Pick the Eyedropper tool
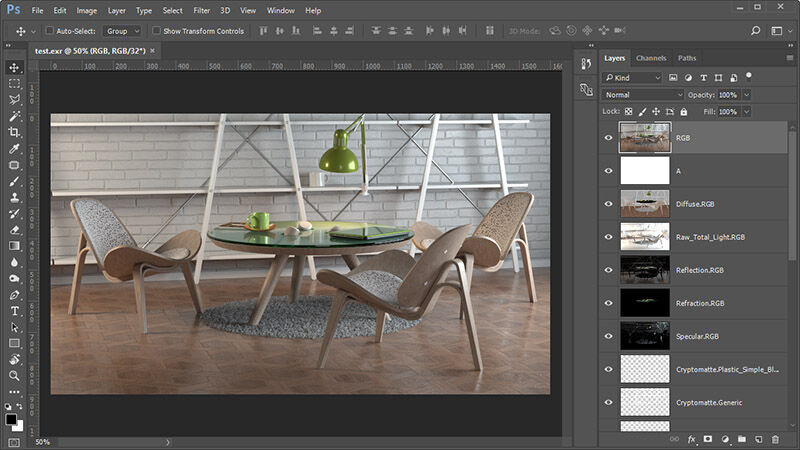Screen dimensions: 800x450 coord(14,148)
